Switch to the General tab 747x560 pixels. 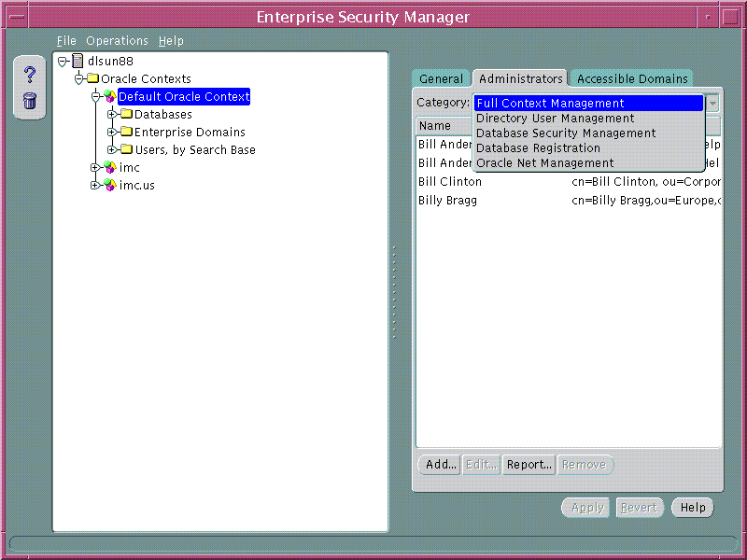point(441,78)
